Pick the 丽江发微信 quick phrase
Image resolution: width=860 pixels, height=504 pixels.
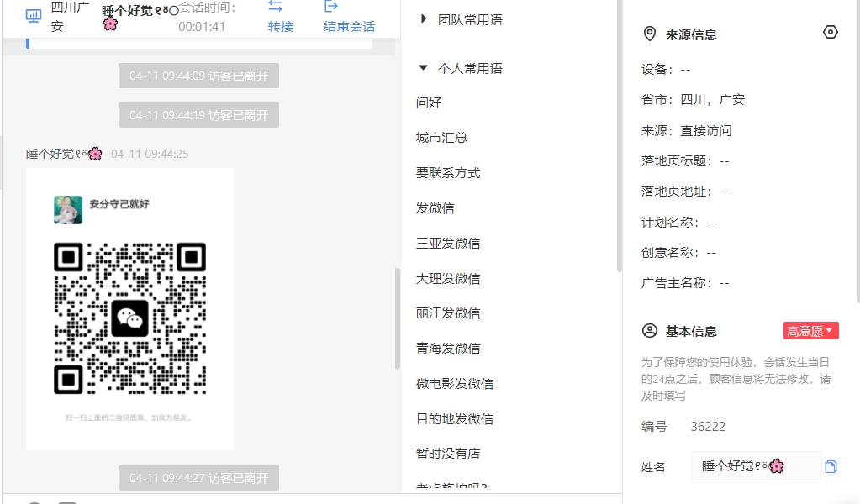448,312
